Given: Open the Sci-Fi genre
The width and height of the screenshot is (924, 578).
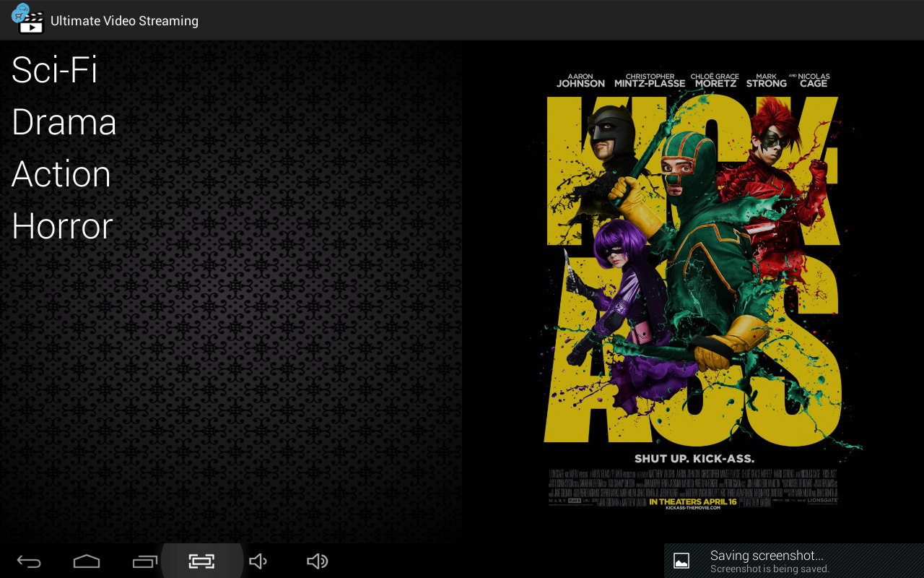Looking at the screenshot, I should [55, 70].
